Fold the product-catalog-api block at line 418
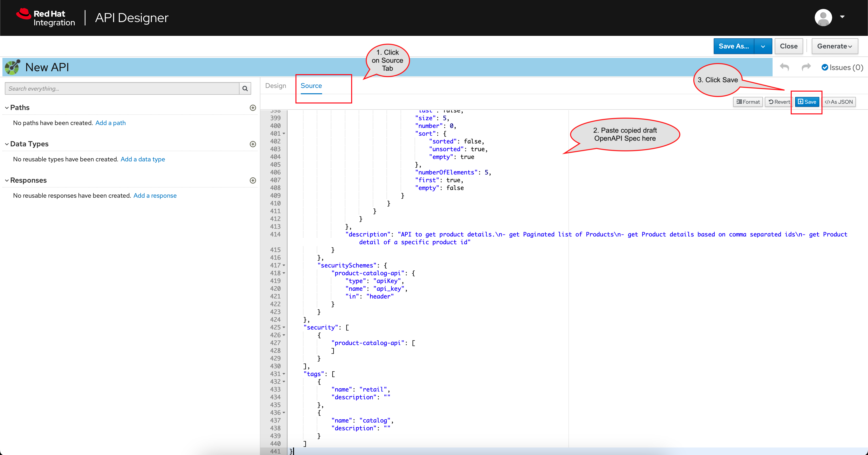Screen dimensions: 868x455 [284, 273]
